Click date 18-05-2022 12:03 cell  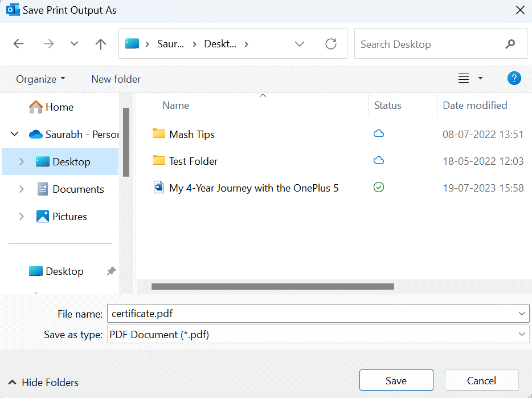[483, 161]
